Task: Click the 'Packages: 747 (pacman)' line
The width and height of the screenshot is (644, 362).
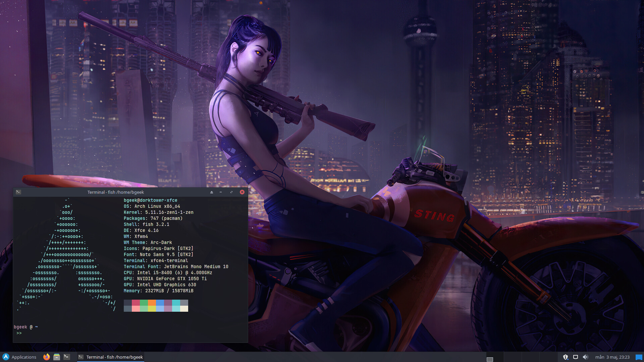Action: tap(153, 218)
